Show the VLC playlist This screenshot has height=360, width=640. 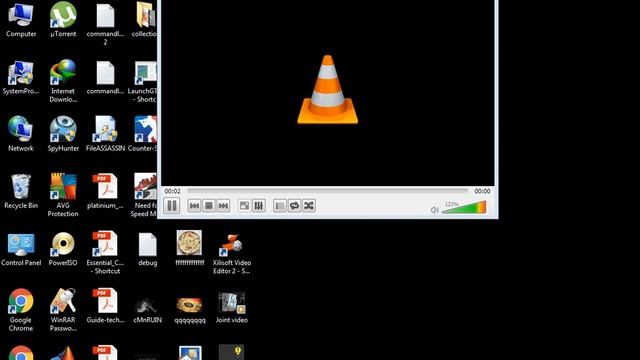pyautogui.click(x=280, y=206)
